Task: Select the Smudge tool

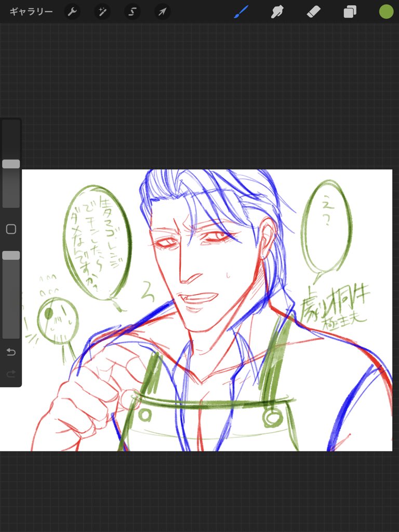Action: [277, 12]
